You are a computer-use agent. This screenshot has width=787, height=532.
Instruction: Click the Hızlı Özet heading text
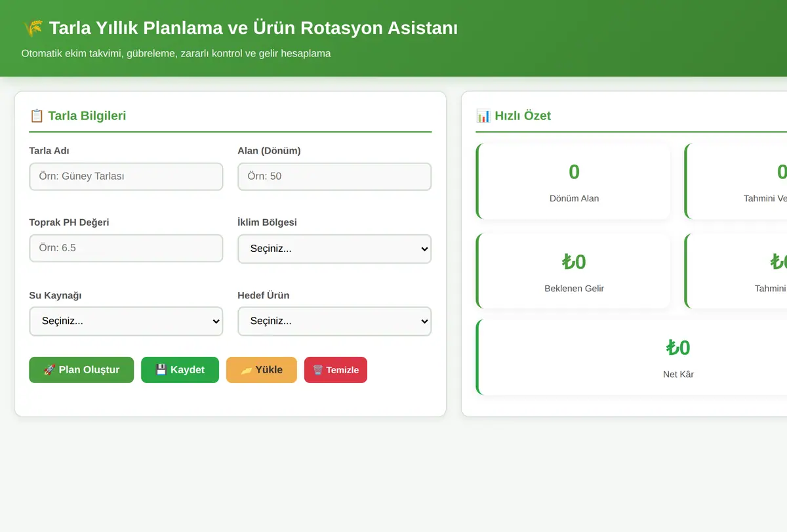pyautogui.click(x=523, y=116)
